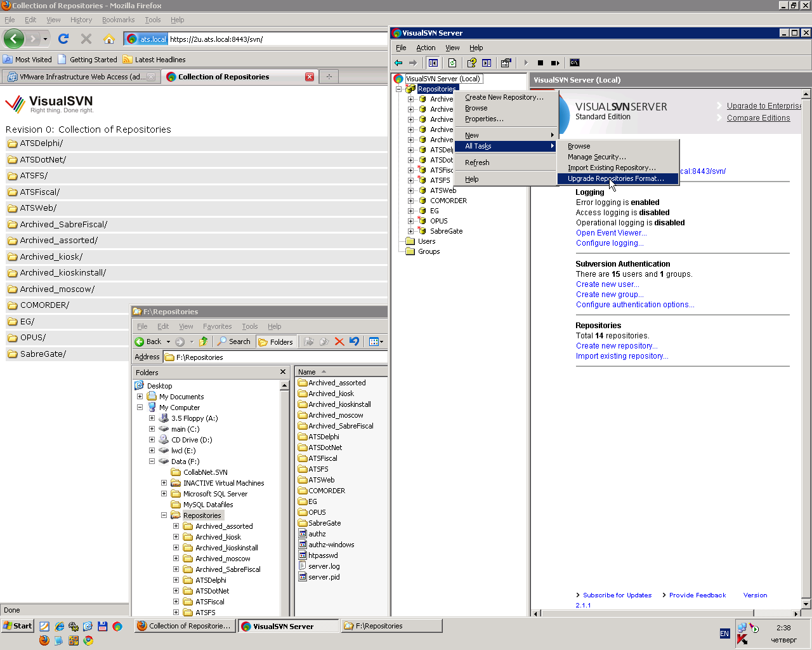Select Import Existing Repository in submenu
Image resolution: width=812 pixels, height=650 pixels.
point(618,168)
